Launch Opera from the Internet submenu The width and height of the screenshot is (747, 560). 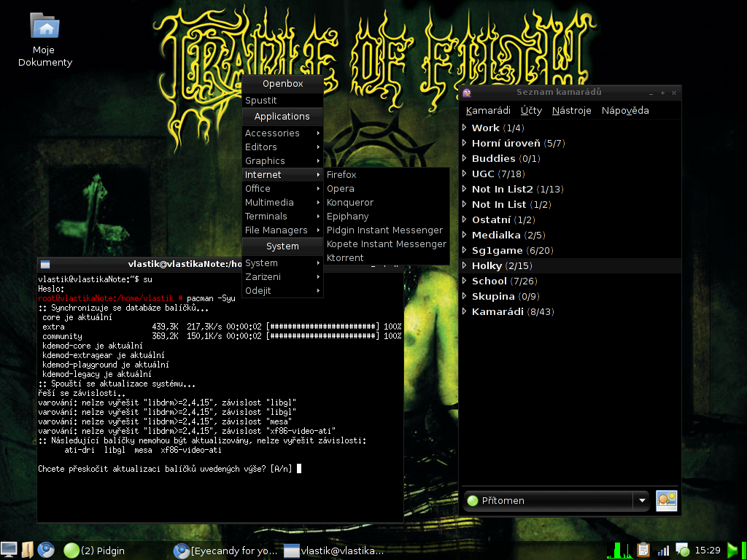click(x=387, y=189)
